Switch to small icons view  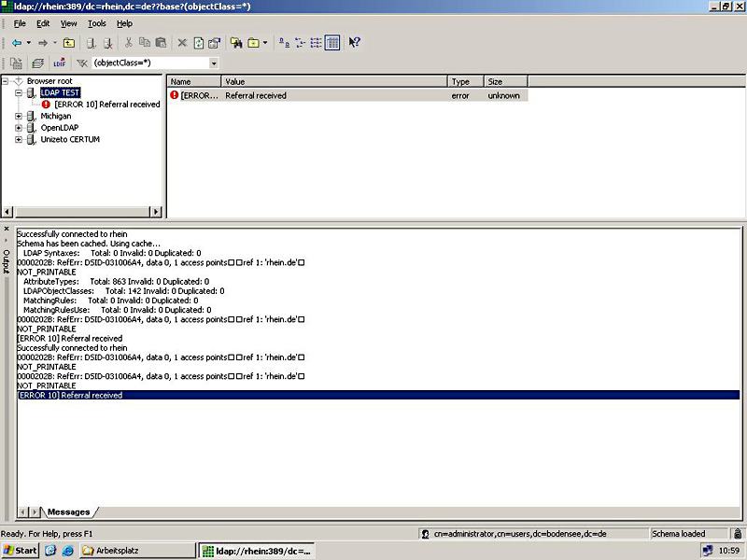point(300,43)
